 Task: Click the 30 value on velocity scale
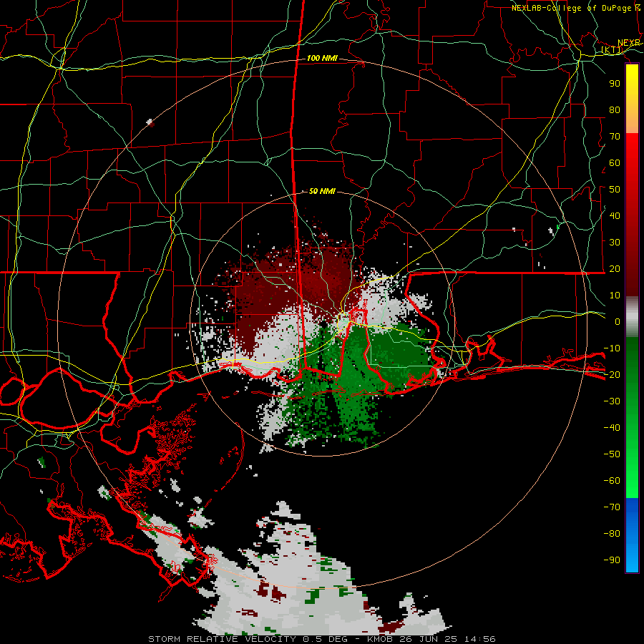615,243
